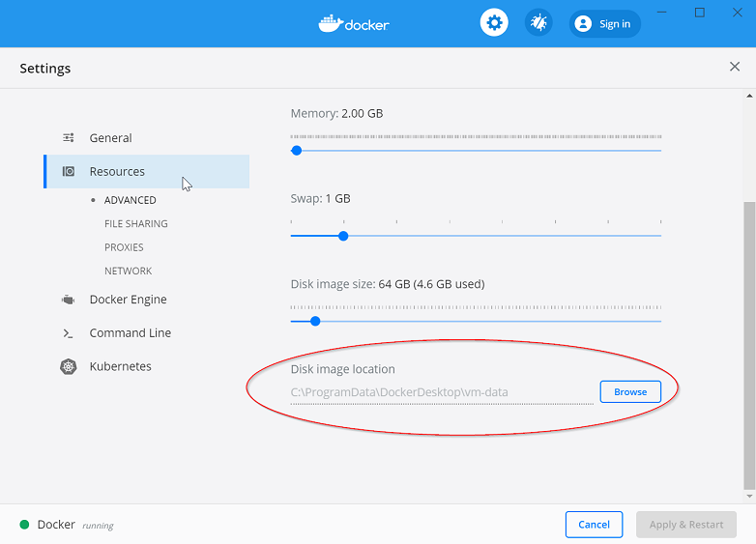
Task: Click the green Docker running status dot
Action: (24, 525)
